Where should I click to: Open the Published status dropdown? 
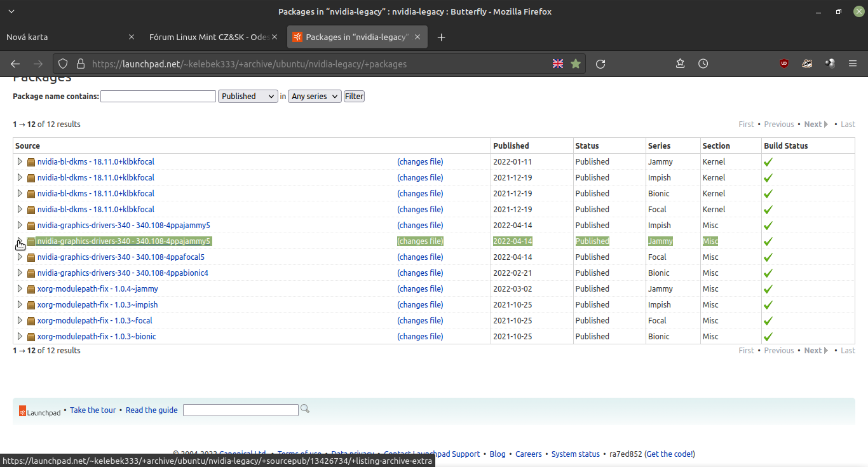tap(248, 96)
